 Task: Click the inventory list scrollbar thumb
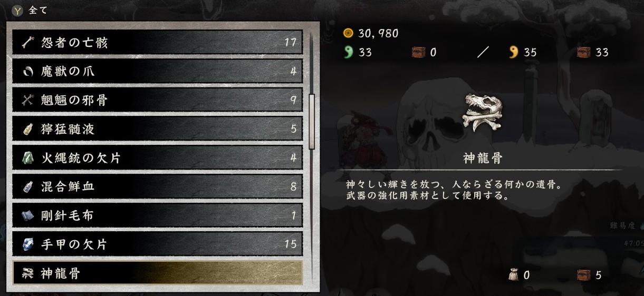(312, 122)
